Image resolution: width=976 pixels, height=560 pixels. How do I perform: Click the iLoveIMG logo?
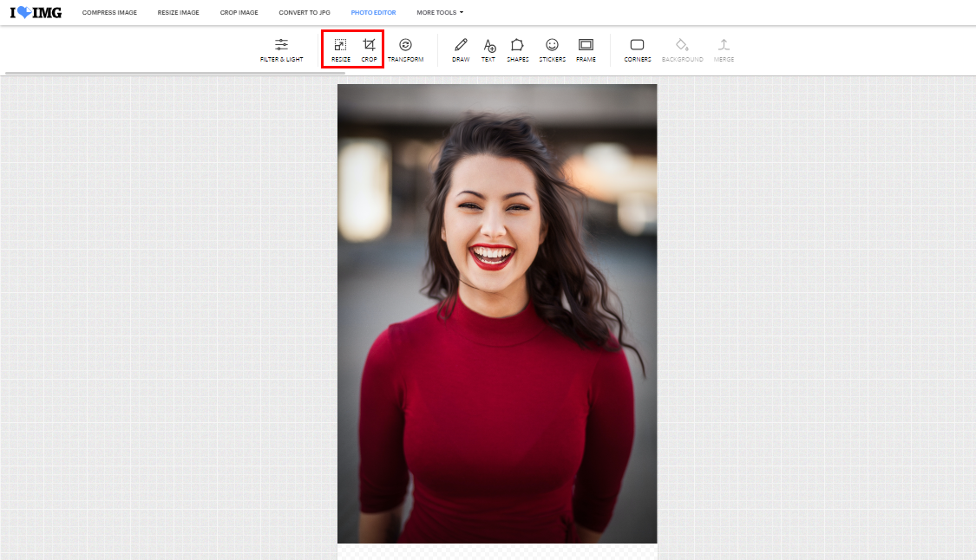(36, 13)
